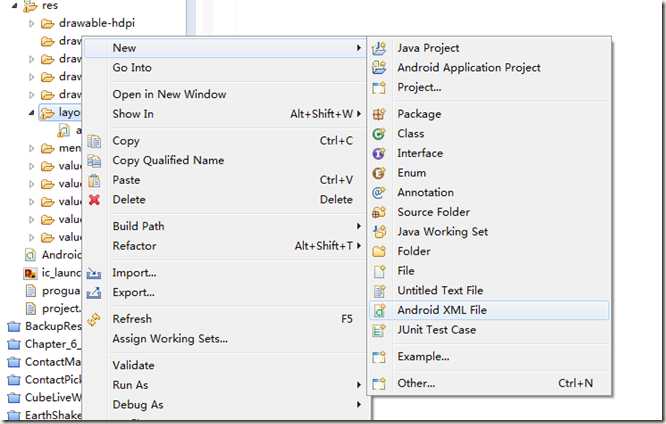Click the File icon in New submenu
This screenshot has height=424, width=666.
coord(379,271)
